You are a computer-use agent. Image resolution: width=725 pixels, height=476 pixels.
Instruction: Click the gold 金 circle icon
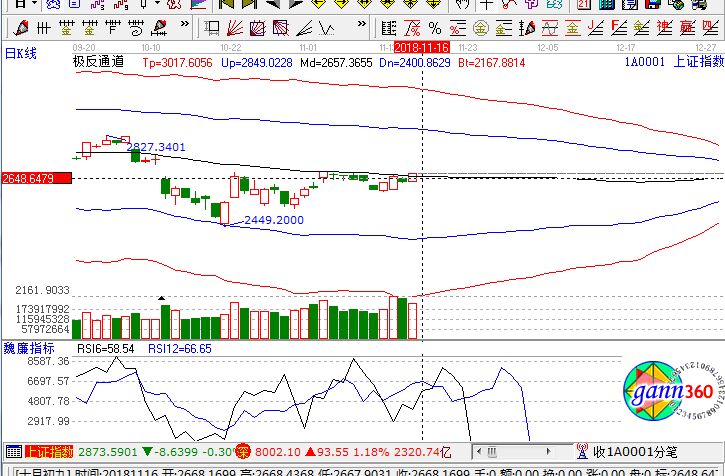(482, 27)
